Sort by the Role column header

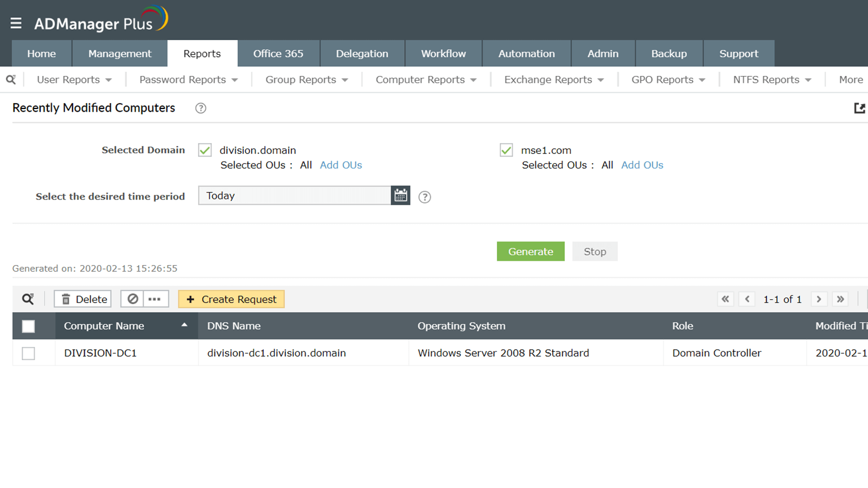point(682,326)
